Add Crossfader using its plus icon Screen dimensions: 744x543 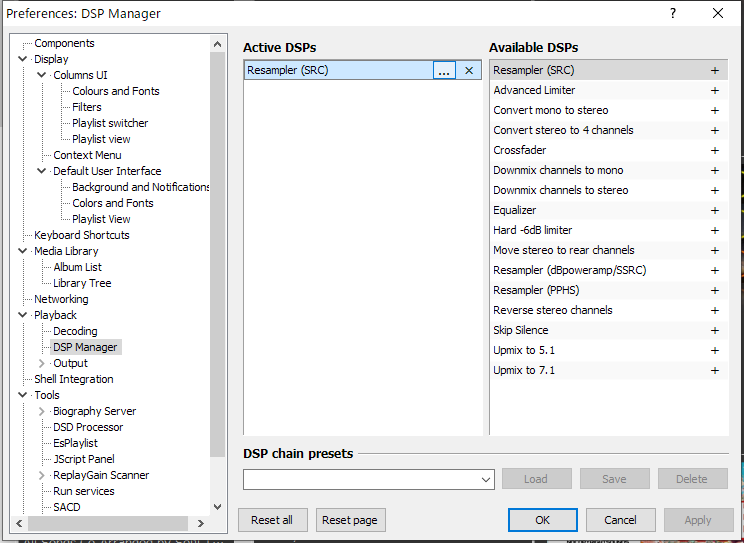pyautogui.click(x=714, y=151)
